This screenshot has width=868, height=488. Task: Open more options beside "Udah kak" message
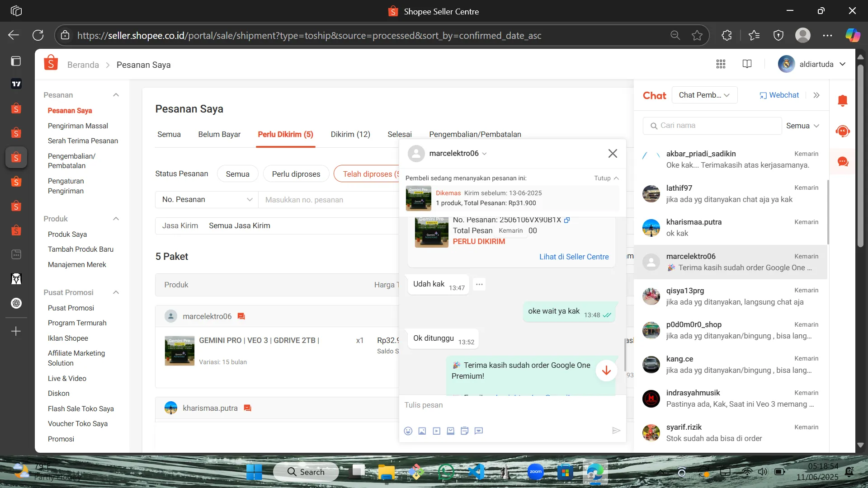click(480, 284)
